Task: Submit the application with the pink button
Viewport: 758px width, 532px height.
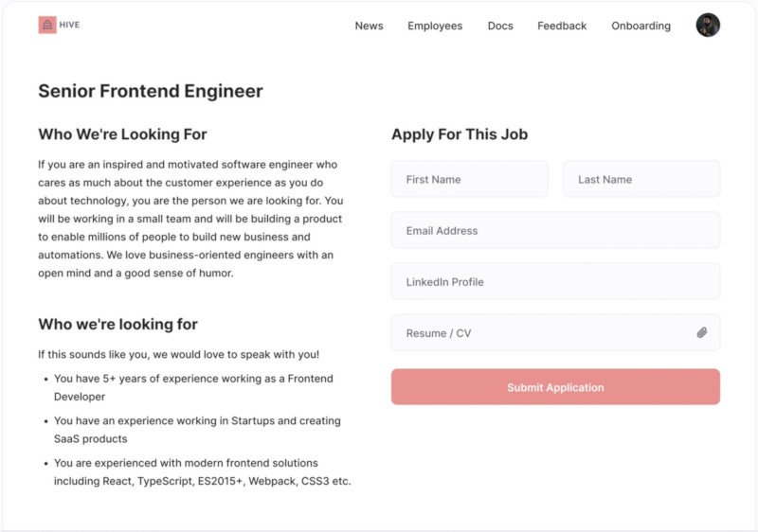Action: (x=555, y=387)
